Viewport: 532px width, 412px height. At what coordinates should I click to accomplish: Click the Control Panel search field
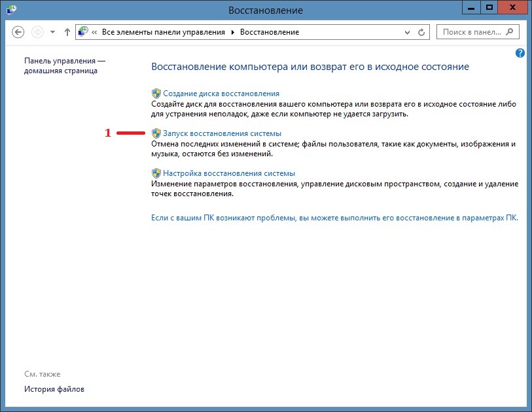point(471,32)
